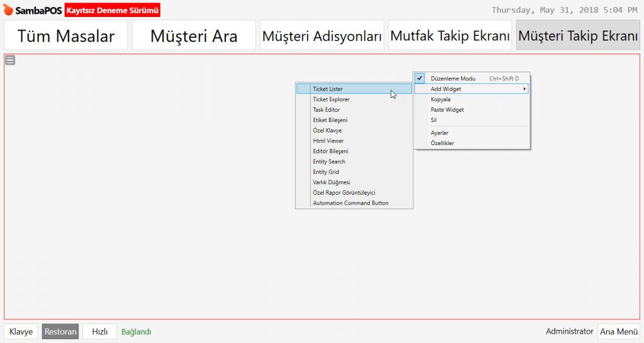This screenshot has height=343, width=644.
Task: Select Html Viewer widget
Action: [328, 141]
